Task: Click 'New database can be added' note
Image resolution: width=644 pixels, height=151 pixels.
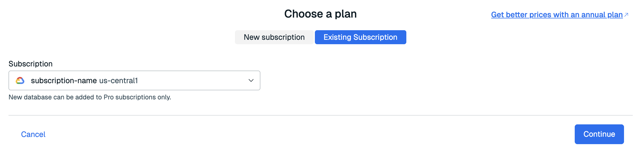Action: (55, 97)
